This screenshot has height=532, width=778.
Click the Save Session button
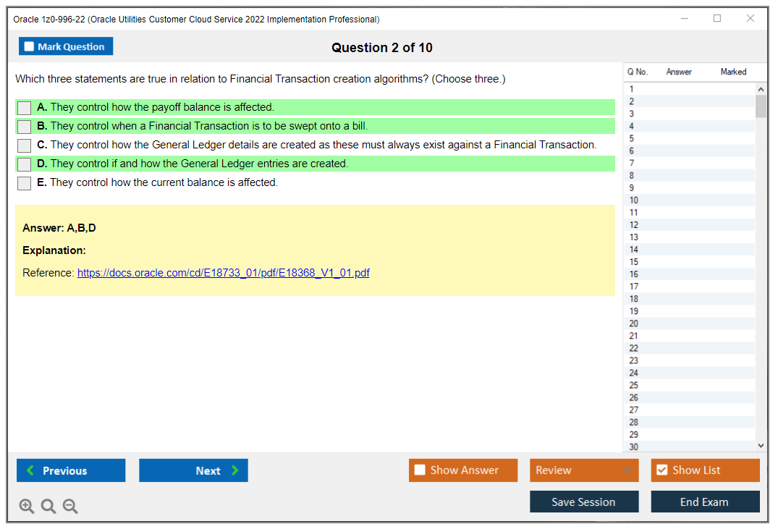584,501
